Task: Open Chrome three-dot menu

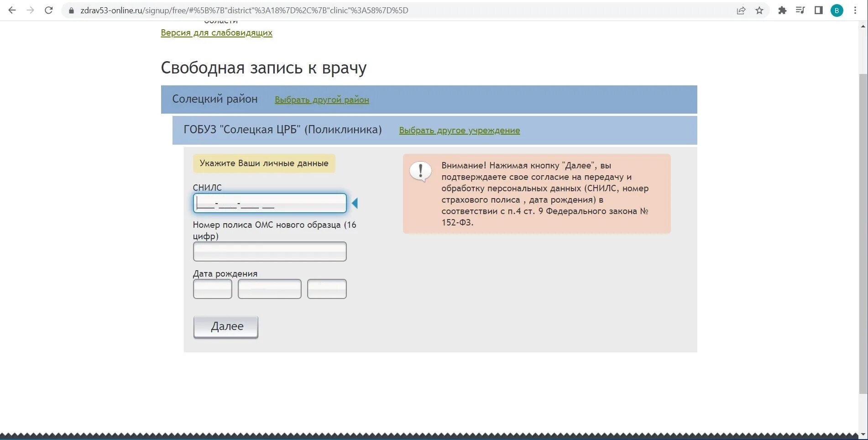Action: [855, 10]
